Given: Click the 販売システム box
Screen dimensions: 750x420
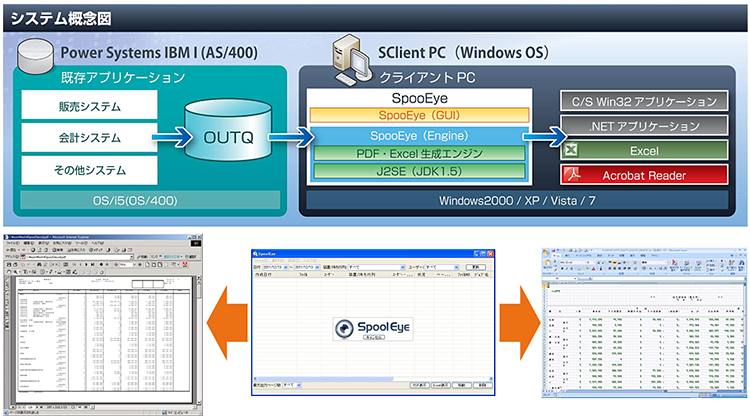Looking at the screenshot, I should tap(89, 106).
